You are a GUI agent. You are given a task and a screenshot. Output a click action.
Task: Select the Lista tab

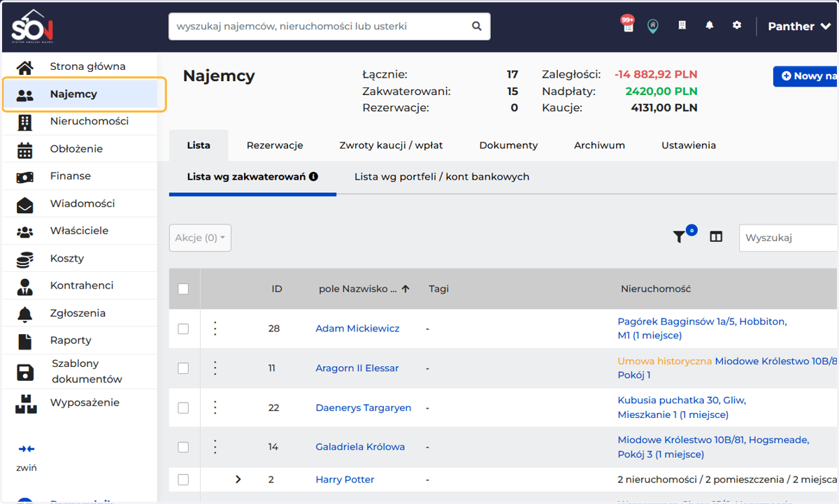click(199, 145)
